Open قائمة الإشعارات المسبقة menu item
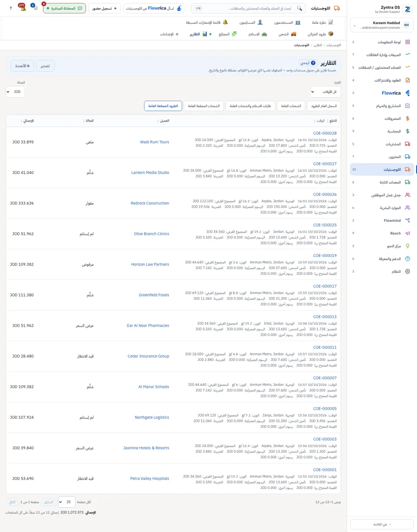417x532 pixels. (x=207, y=22)
